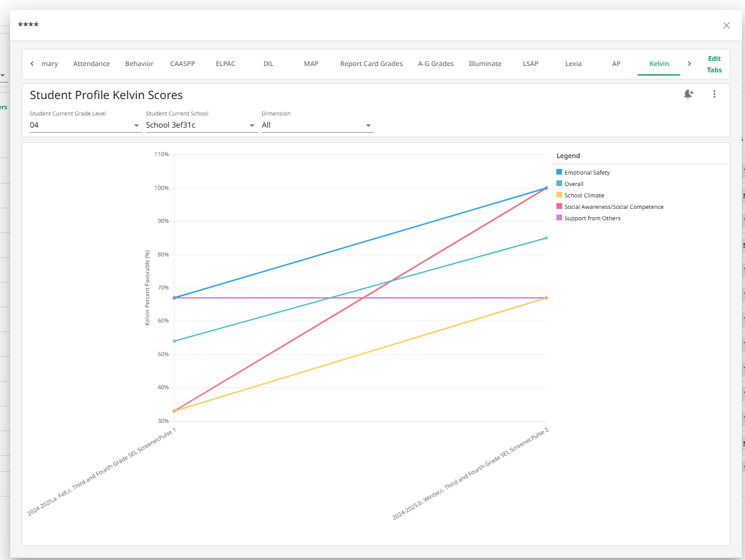This screenshot has height=560, width=745.
Task: Open the Student Current School dropdown
Action: tap(201, 125)
